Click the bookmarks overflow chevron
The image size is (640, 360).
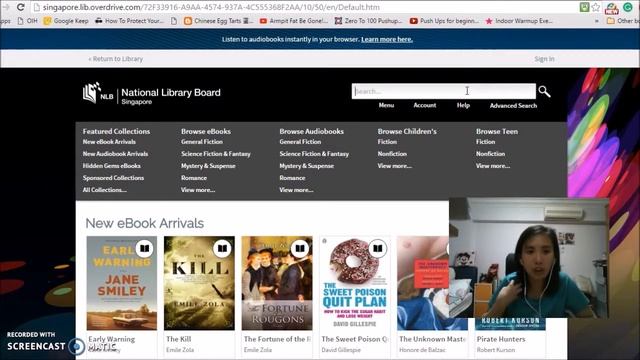(597, 21)
